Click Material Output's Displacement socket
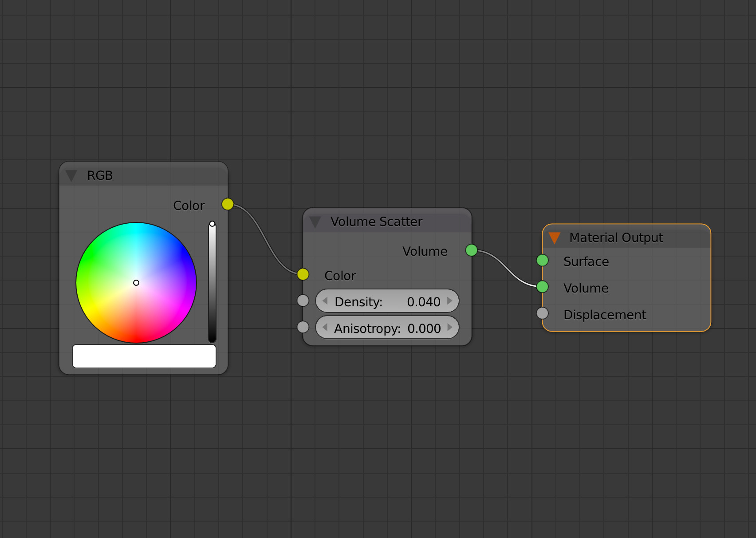The image size is (756, 538). click(542, 313)
